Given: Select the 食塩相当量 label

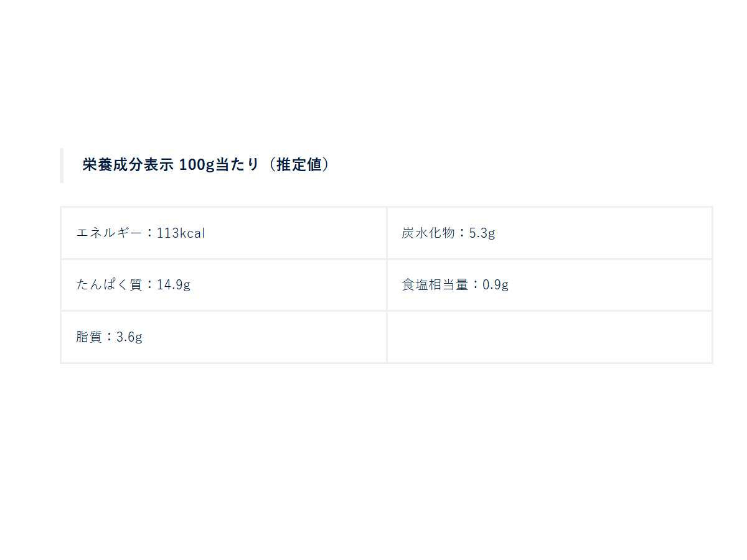Looking at the screenshot, I should (435, 285).
